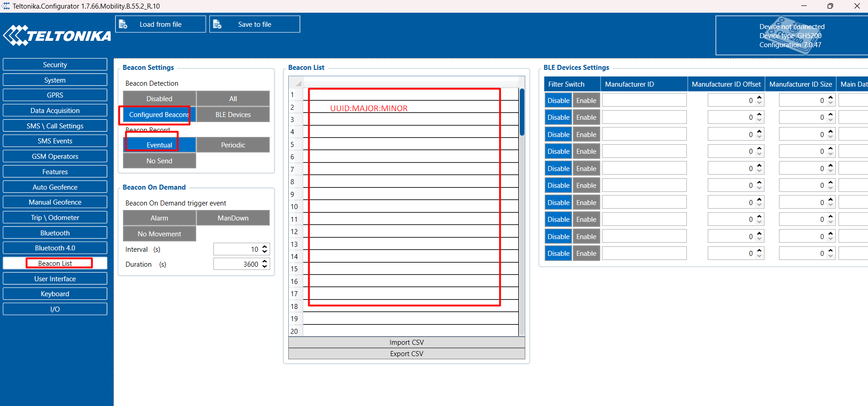Increase the Duration value
Screen dimensions: 868x406
[265, 261]
